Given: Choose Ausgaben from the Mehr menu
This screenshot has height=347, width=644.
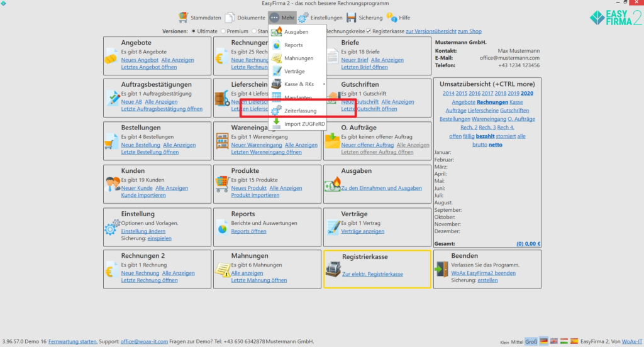Looking at the screenshot, I should coord(297,31).
